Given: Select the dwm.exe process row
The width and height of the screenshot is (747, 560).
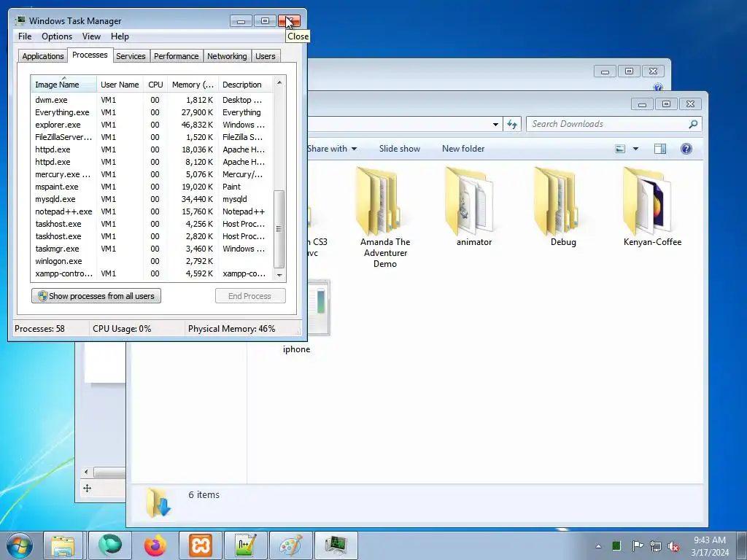Looking at the screenshot, I should (x=152, y=100).
